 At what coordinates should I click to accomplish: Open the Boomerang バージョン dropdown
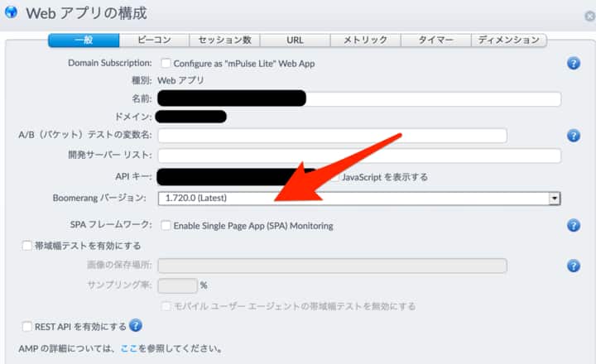coord(358,199)
